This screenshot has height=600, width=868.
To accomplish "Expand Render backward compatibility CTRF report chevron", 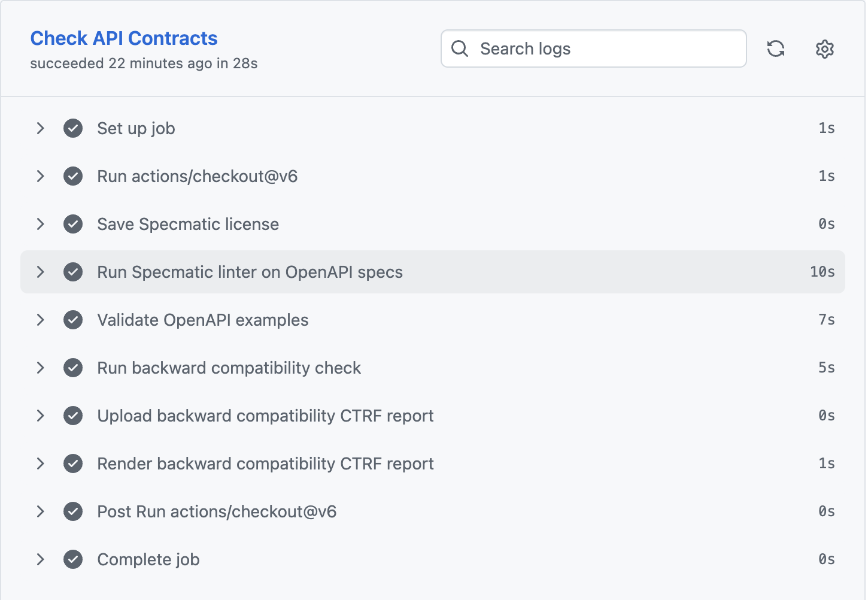I will 40,463.
